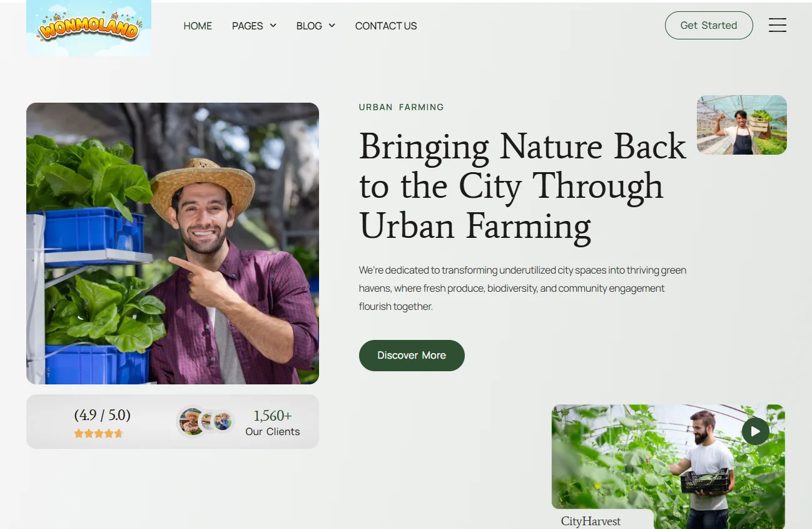This screenshot has width=812, height=529.
Task: Play the CityHarvest greenhouse video
Action: pyautogui.click(x=756, y=431)
